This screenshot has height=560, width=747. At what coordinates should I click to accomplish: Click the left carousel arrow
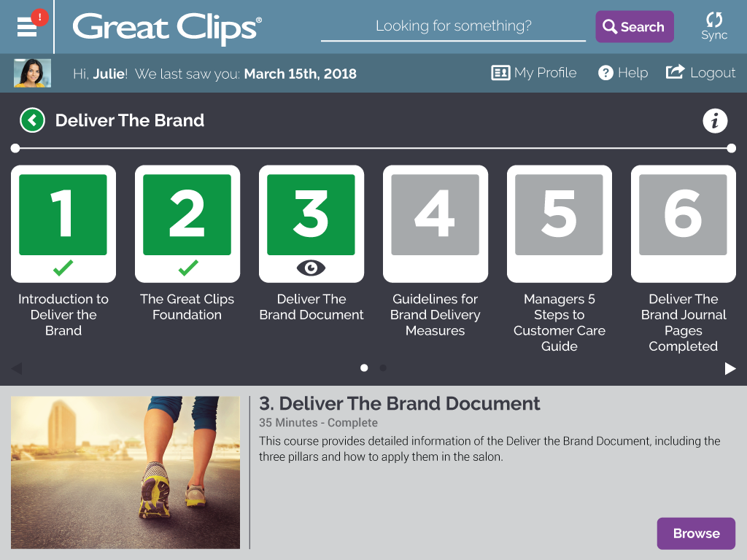point(17,368)
